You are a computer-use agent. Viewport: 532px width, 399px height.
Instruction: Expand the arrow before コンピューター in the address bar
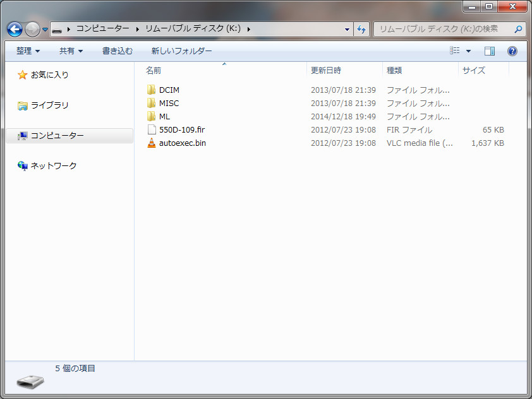click(x=68, y=30)
